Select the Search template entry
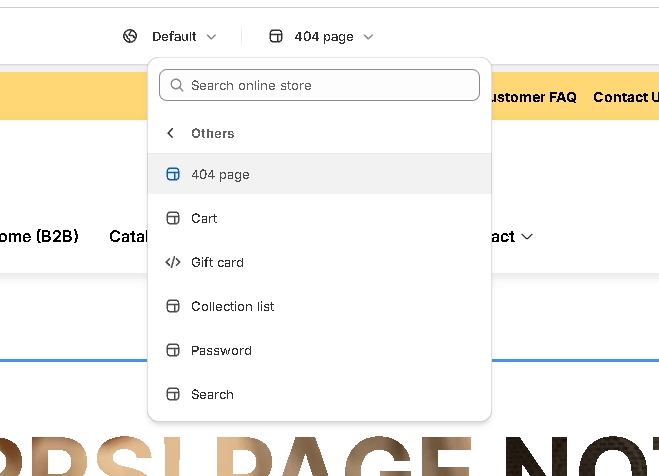The image size is (659, 476). tap(212, 394)
